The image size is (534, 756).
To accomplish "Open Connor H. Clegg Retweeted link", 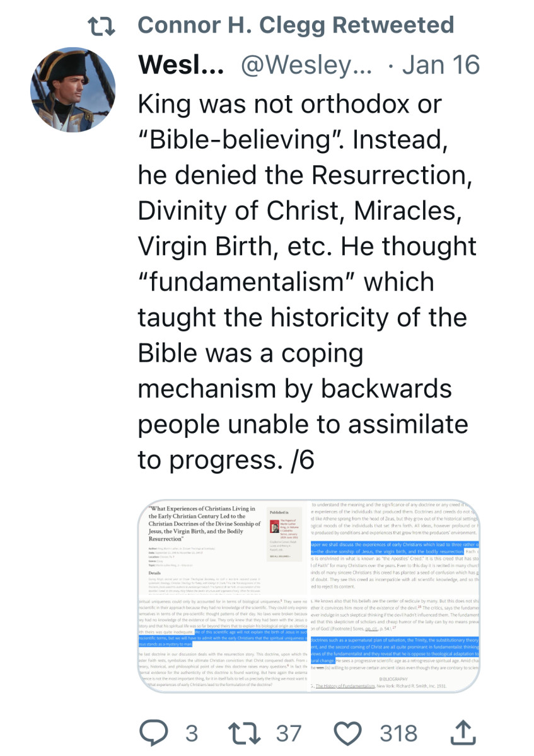I will [x=296, y=25].
